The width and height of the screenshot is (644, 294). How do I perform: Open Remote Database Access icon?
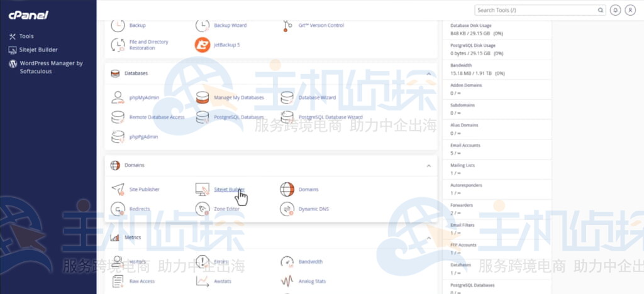[x=118, y=117]
